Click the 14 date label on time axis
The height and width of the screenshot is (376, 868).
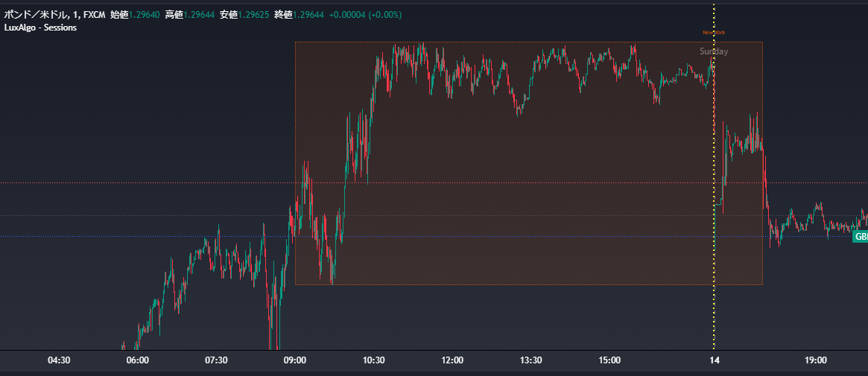click(x=715, y=360)
